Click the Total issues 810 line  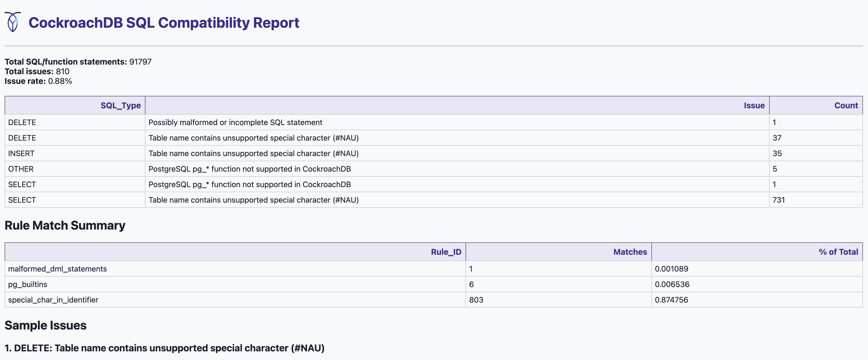pyautogui.click(x=37, y=71)
